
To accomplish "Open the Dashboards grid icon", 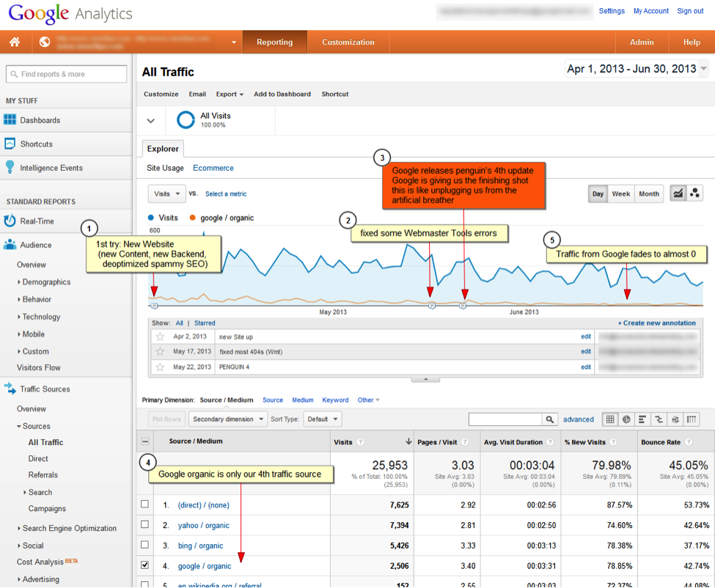I will pos(10,120).
